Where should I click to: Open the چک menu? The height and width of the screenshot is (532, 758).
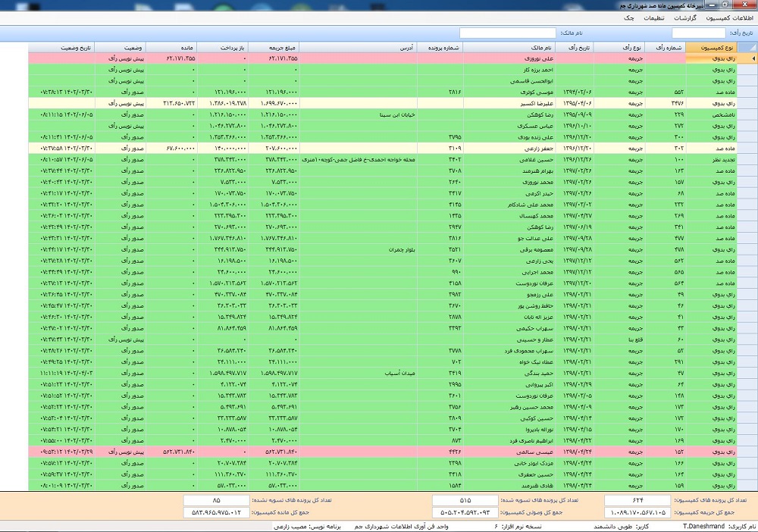coord(628,17)
